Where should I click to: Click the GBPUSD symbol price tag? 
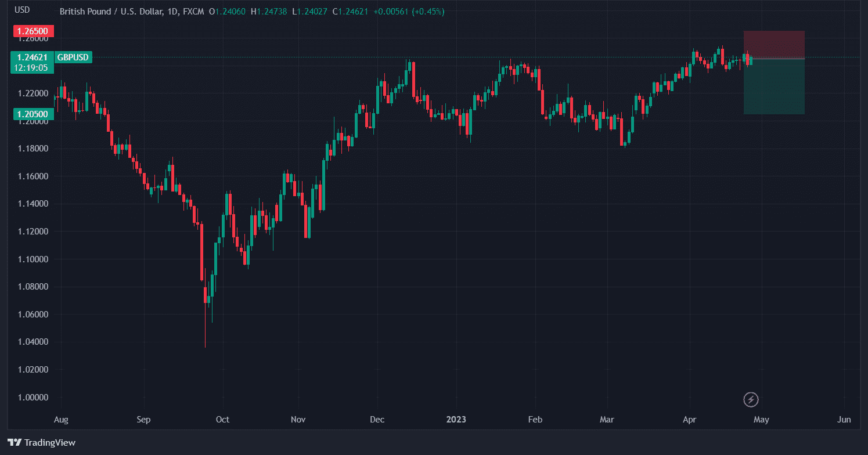pyautogui.click(x=73, y=57)
